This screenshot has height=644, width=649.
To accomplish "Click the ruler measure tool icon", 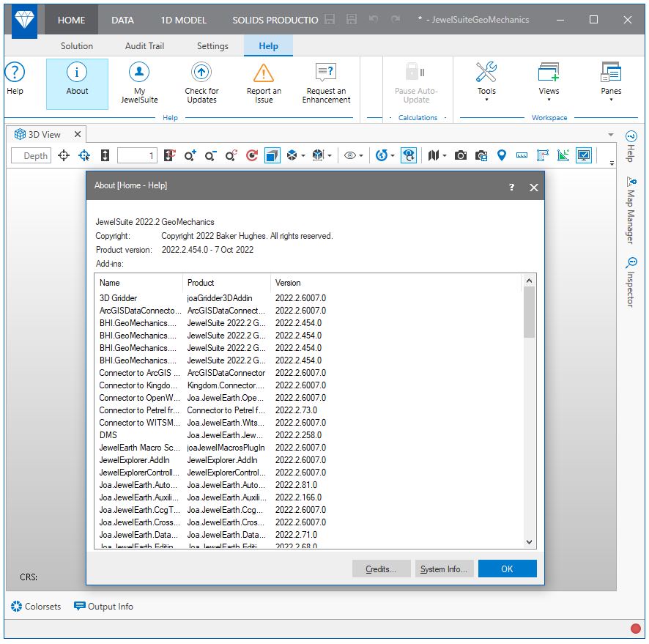I will [522, 155].
